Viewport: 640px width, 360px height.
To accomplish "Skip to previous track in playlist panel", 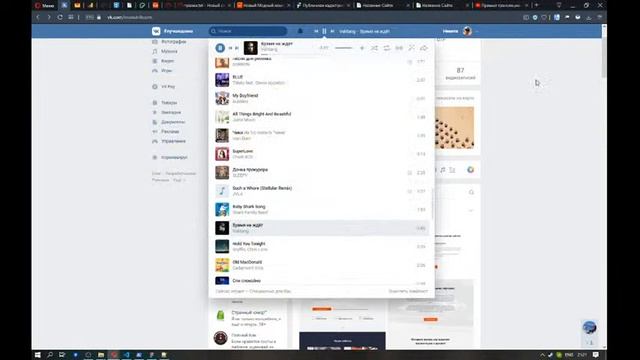I will tap(230, 48).
